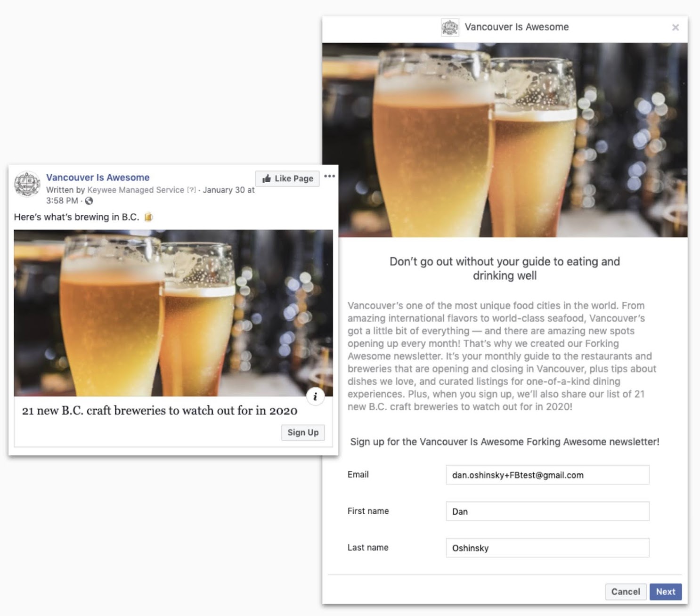
Task: Click the info icon on the ad image
Action: [x=315, y=397]
